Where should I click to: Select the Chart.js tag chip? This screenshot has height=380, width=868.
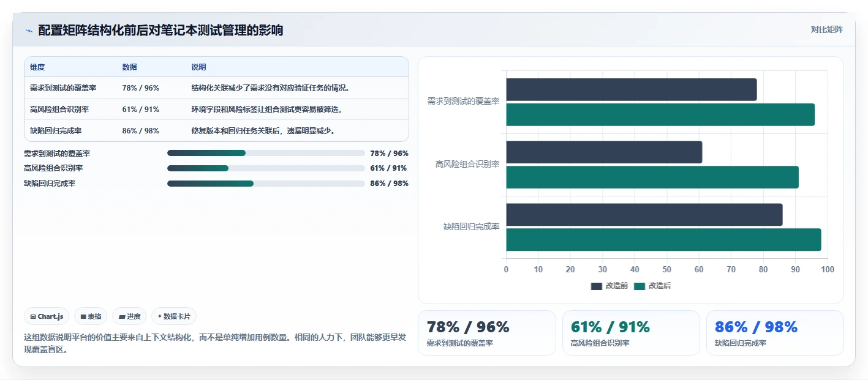click(47, 316)
